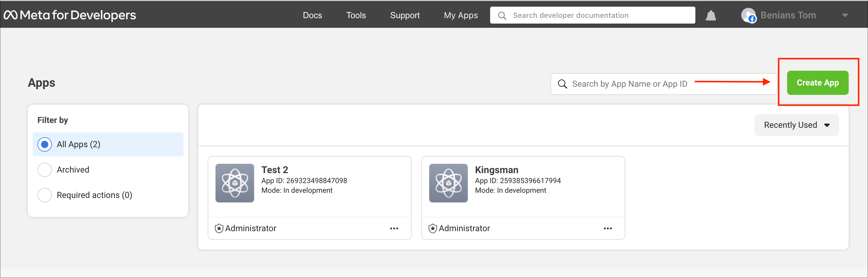Go to My Apps
This screenshot has height=278, width=868.
[x=461, y=15]
